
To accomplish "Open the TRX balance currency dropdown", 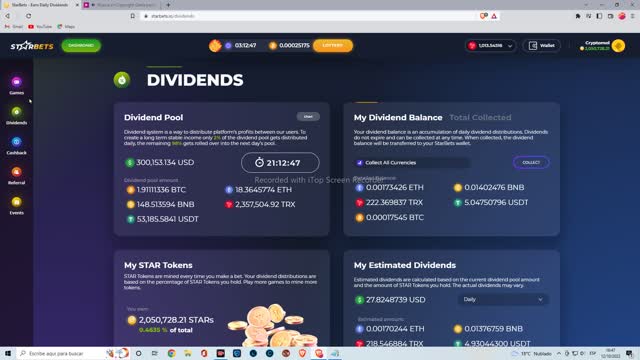I will [491, 46].
